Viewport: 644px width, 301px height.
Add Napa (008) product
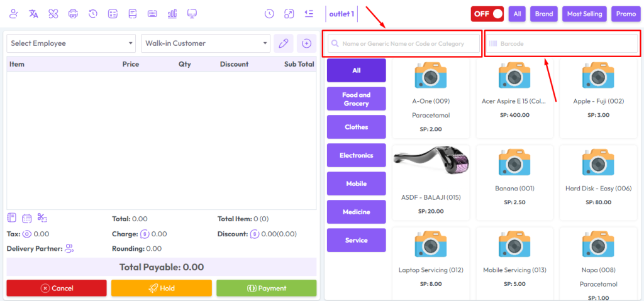(x=599, y=264)
